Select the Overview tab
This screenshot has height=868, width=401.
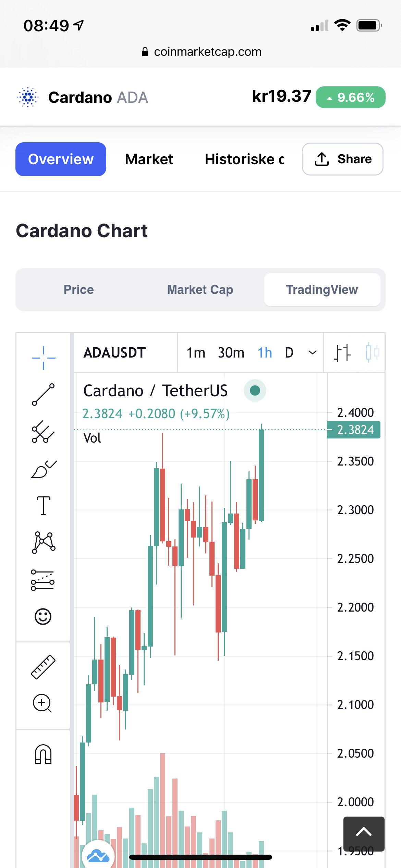click(x=61, y=159)
